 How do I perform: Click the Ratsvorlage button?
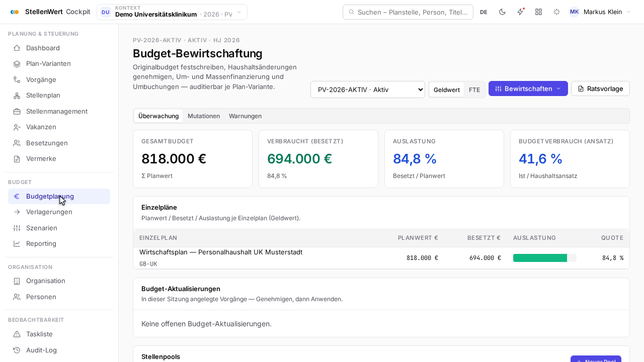600,88
